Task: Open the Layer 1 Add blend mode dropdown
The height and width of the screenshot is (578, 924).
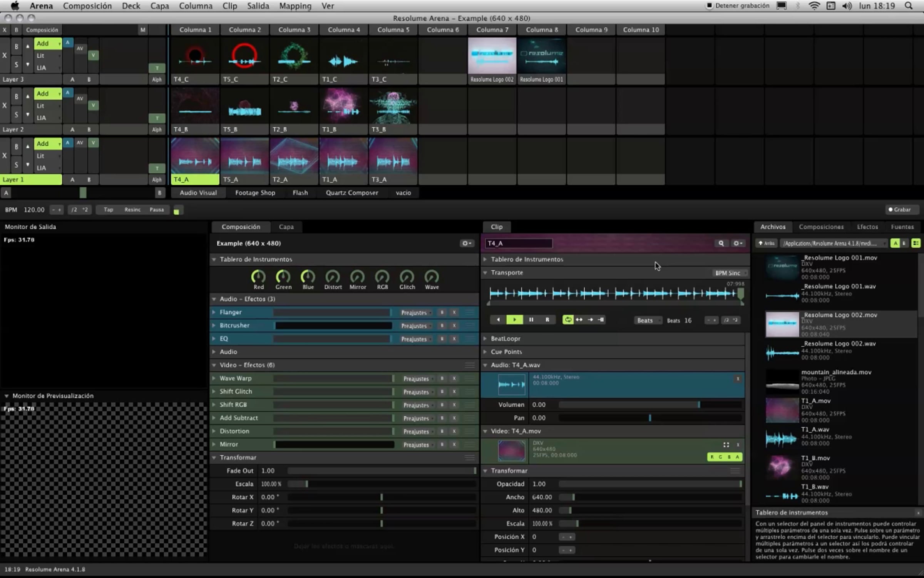Action: pyautogui.click(x=48, y=144)
